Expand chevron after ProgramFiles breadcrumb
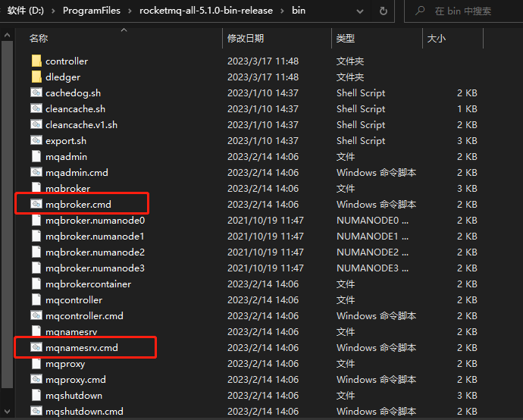The height and width of the screenshot is (420, 523). coord(130,11)
